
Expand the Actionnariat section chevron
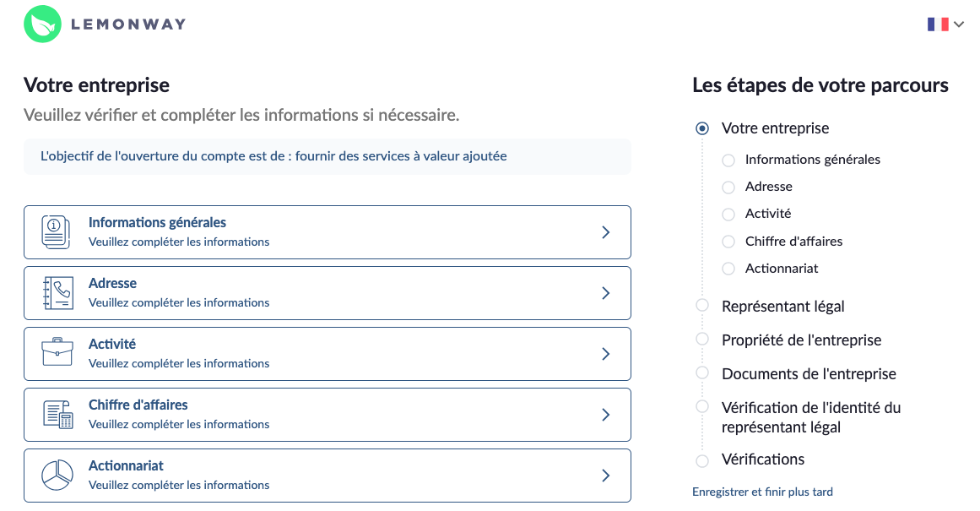[x=605, y=476]
